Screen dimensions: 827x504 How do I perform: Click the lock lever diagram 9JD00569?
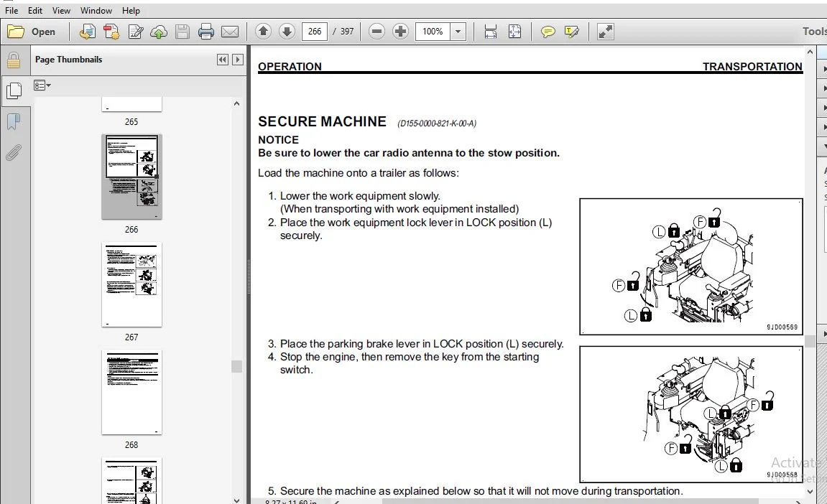[691, 266]
